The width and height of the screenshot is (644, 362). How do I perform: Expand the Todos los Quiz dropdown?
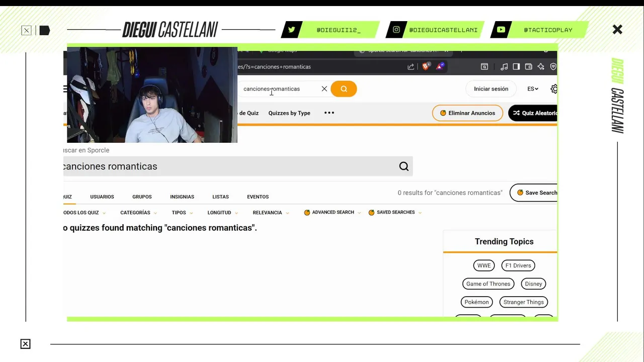(85, 213)
